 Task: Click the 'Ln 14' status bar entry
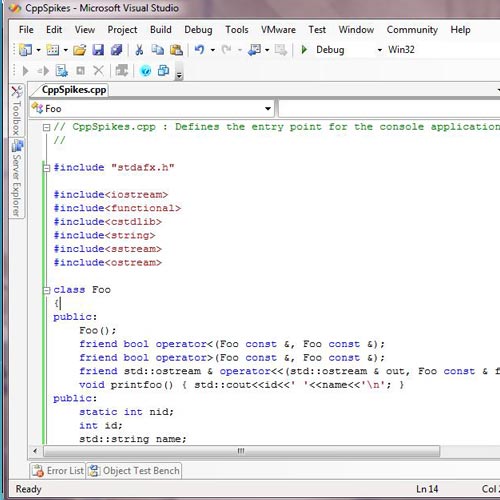click(427, 489)
